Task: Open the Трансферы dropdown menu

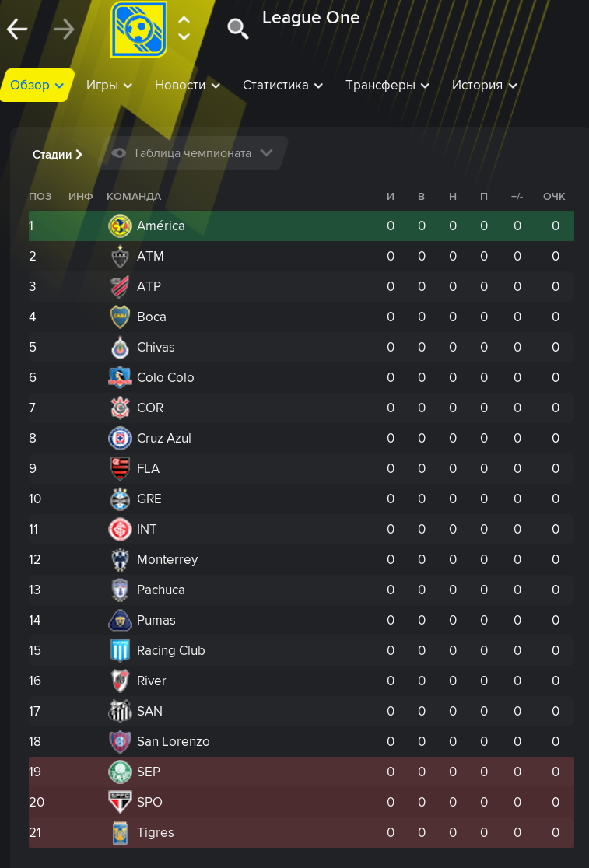Action: click(387, 86)
